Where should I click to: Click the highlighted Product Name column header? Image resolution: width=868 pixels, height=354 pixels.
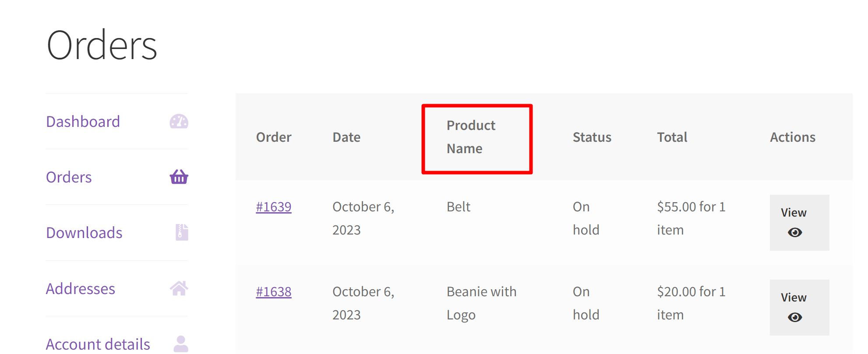tap(476, 137)
